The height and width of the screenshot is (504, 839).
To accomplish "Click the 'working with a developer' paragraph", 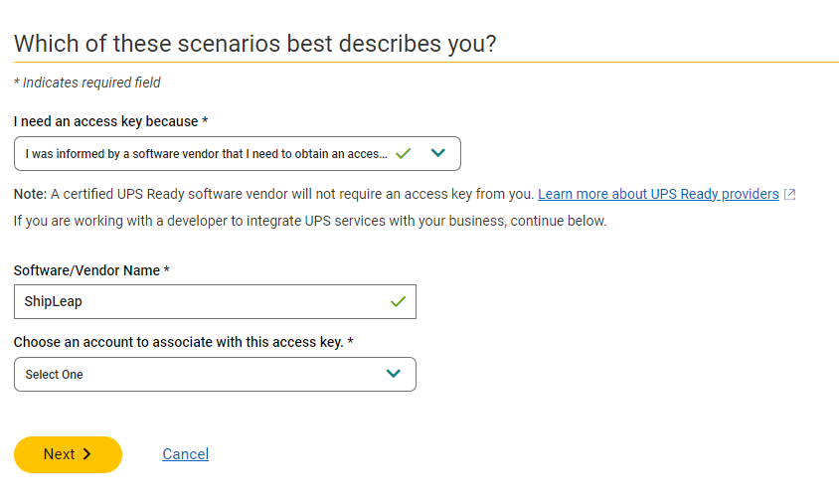I will tap(309, 221).
